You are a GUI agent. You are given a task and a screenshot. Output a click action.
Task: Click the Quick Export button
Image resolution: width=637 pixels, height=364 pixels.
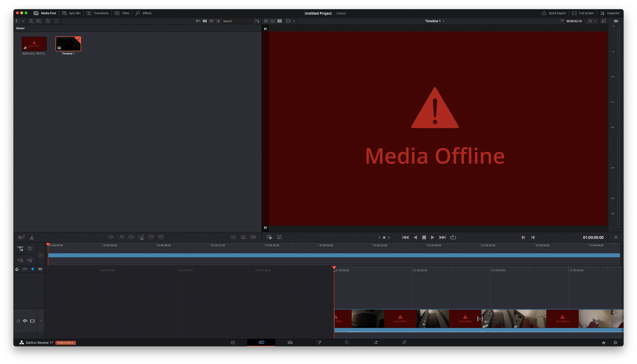pyautogui.click(x=554, y=13)
